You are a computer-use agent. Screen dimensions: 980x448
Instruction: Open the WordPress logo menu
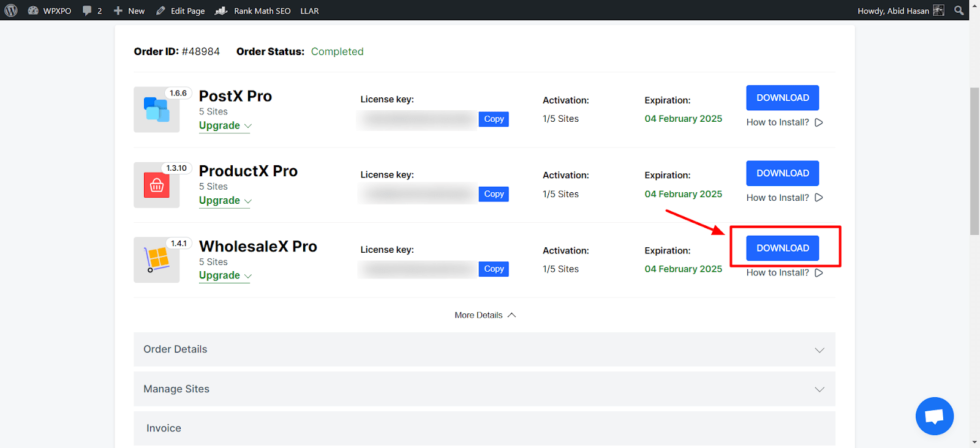pyautogui.click(x=11, y=10)
